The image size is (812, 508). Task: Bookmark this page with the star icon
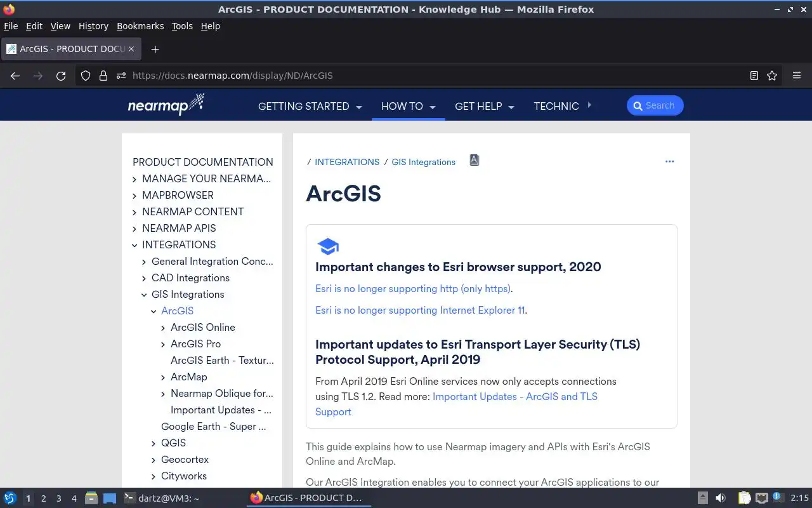772,76
